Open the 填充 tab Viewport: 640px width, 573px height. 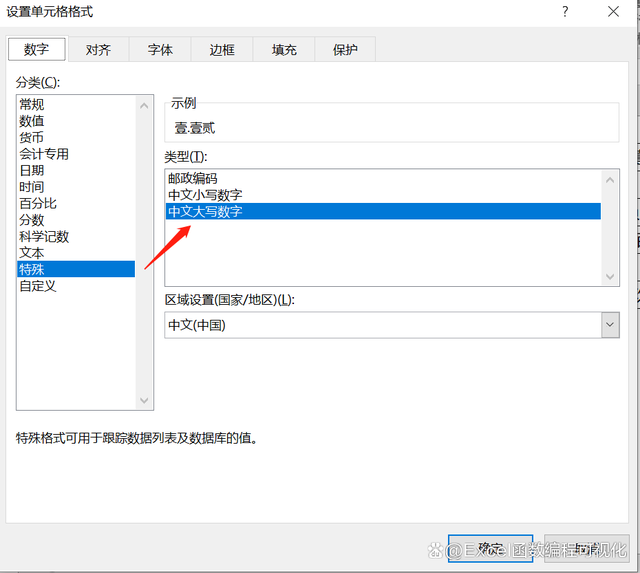point(284,50)
